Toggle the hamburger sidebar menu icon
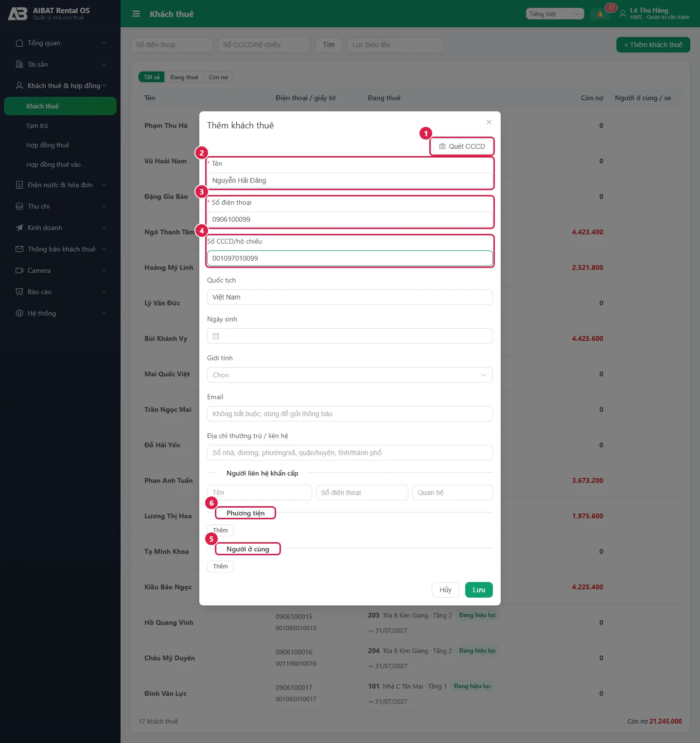The image size is (700, 743). point(136,14)
